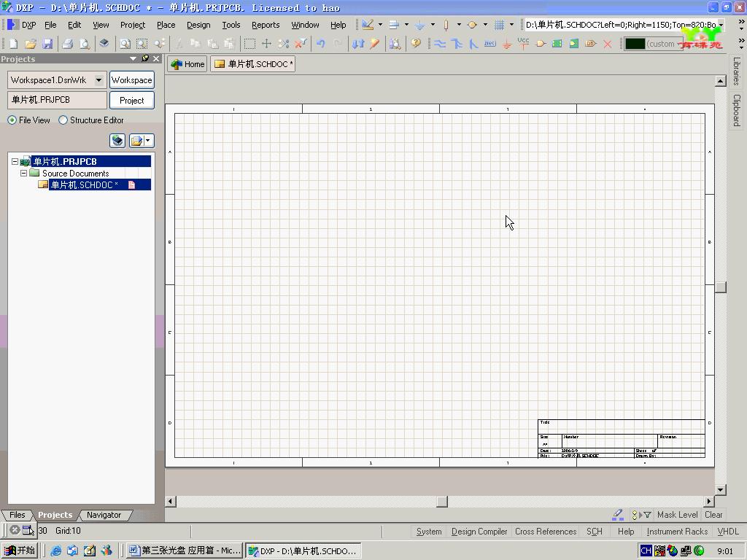Open the Design Compiler status bar button

coord(479,532)
